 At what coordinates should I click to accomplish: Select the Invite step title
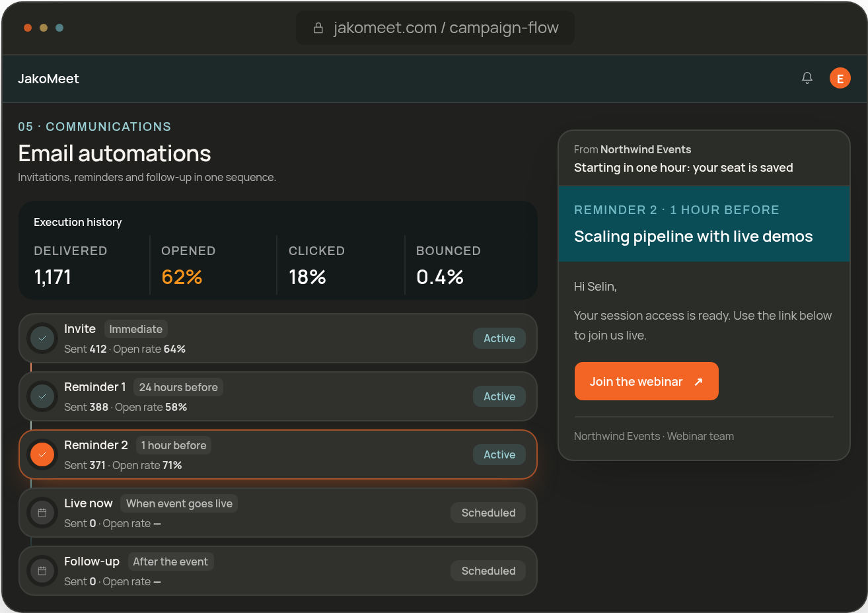click(80, 329)
